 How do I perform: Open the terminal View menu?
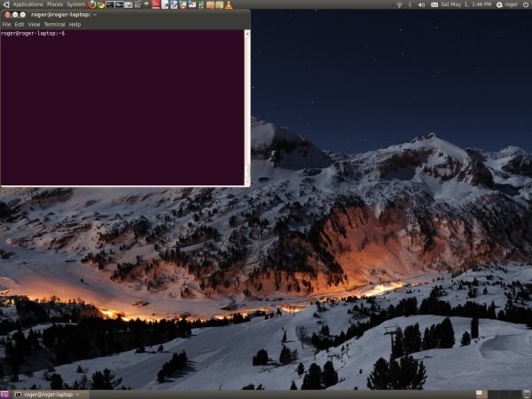pyautogui.click(x=34, y=24)
